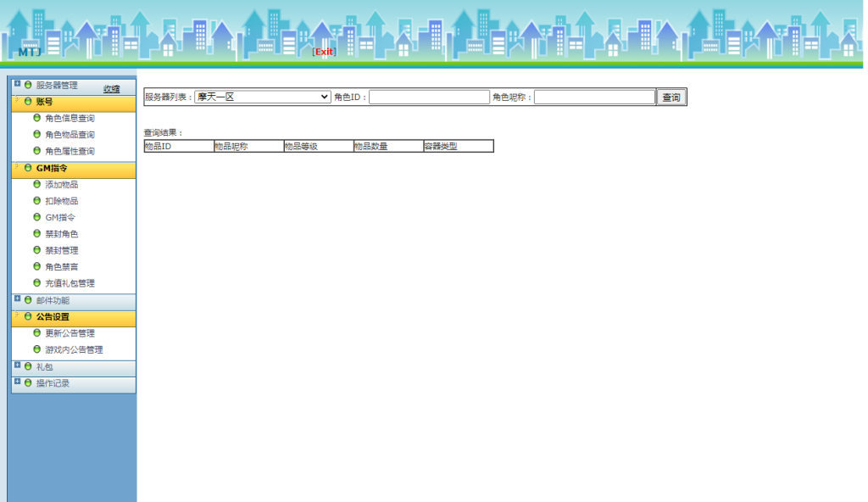
Task: Expand the 礼包 section plus icon
Action: click(18, 365)
